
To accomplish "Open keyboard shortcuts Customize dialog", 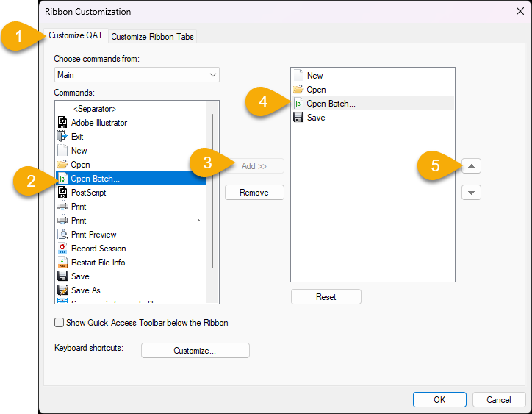I will pyautogui.click(x=195, y=351).
